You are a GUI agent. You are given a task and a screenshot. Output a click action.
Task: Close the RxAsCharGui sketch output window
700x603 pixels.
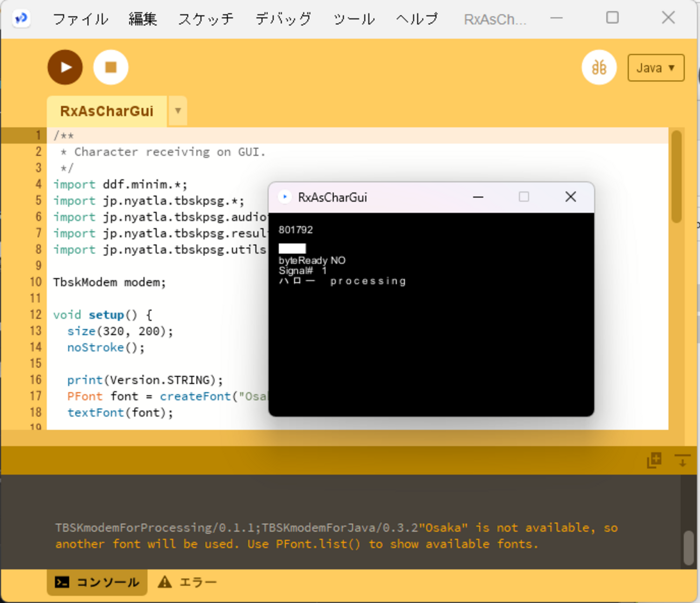571,197
